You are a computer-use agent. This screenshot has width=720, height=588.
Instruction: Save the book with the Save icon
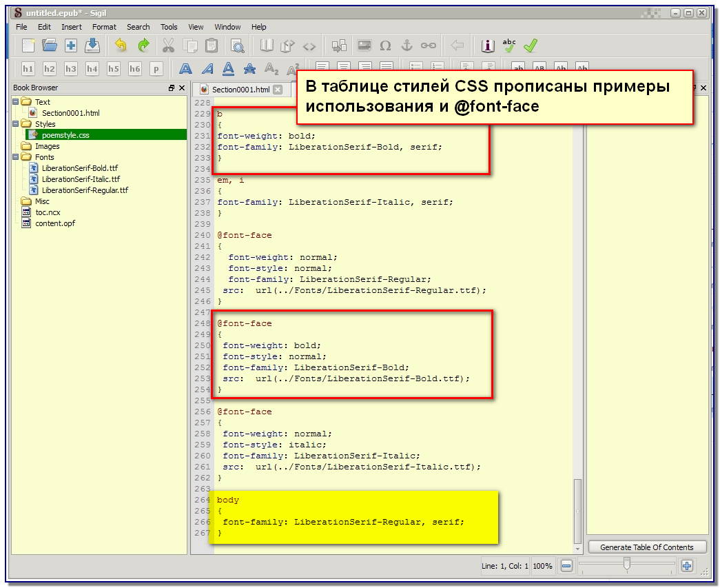tap(92, 45)
